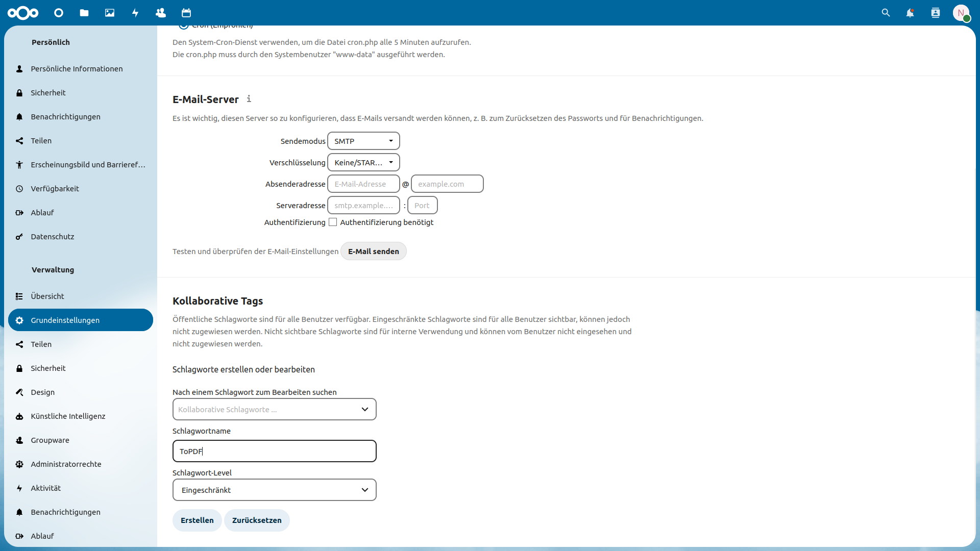Open admin Sicherheit settings
This screenshot has width=980, height=551.
[x=81, y=368]
